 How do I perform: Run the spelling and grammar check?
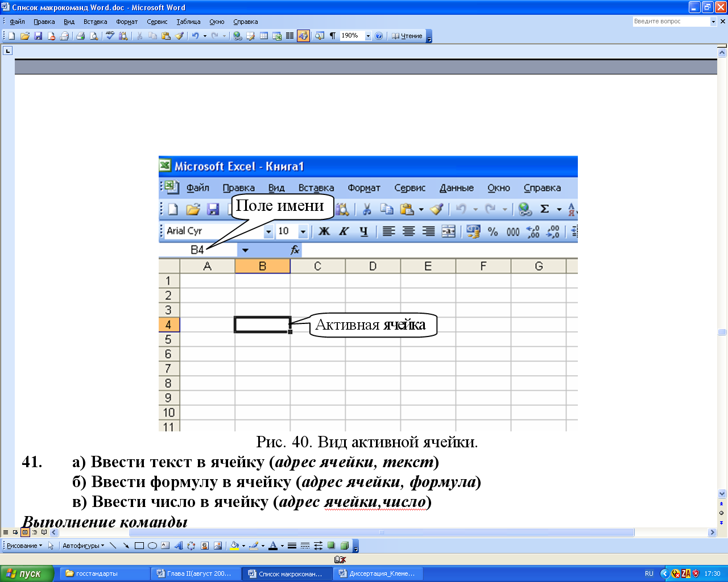[x=110, y=36]
